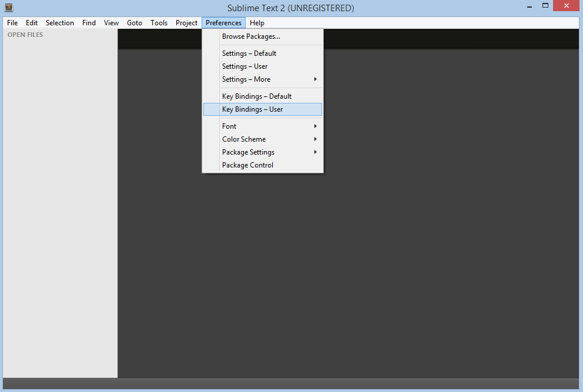Expand the Package Settings submenu
Viewport: 583px width, 392px height.
pos(263,152)
